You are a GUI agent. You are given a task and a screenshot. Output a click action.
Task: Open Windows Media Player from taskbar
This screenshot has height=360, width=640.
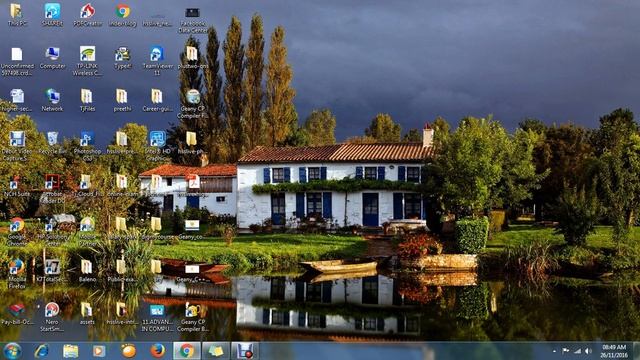99,351
